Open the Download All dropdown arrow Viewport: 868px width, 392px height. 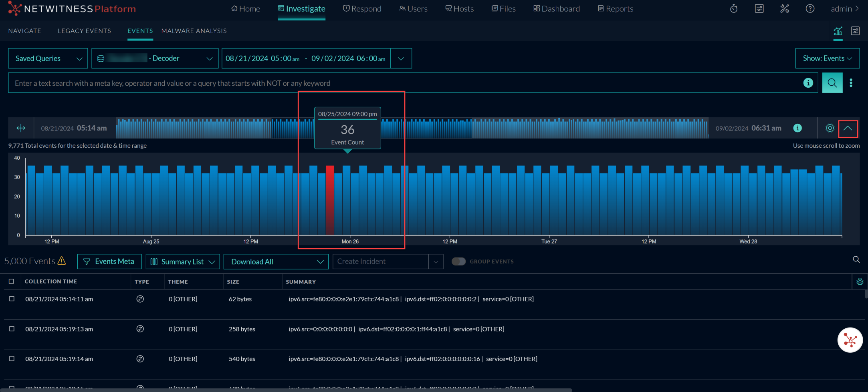(320, 261)
